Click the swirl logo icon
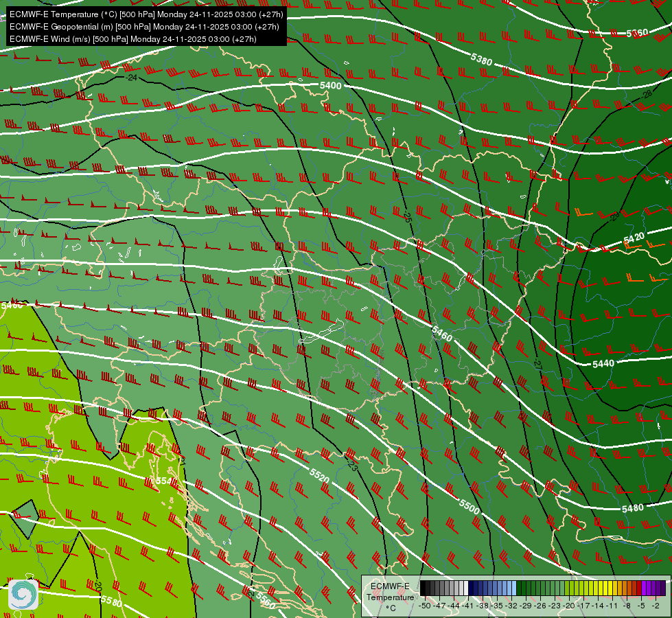The height and width of the screenshot is (618, 672). [23, 595]
